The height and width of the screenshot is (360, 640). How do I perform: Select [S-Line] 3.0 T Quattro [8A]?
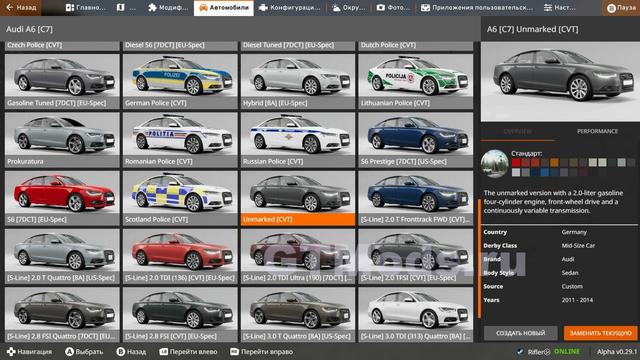298,315
